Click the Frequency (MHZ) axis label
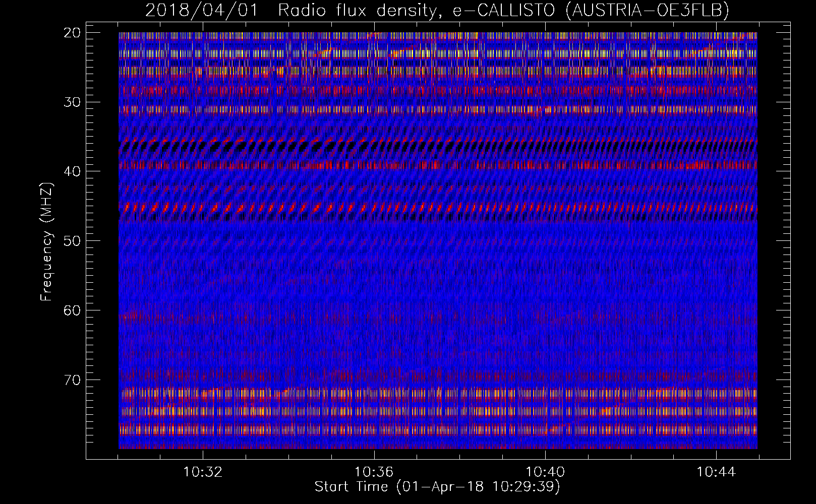816x504 pixels. pyautogui.click(x=46, y=242)
